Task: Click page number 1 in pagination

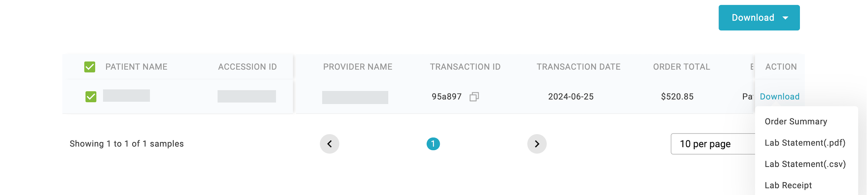Action: (433, 144)
